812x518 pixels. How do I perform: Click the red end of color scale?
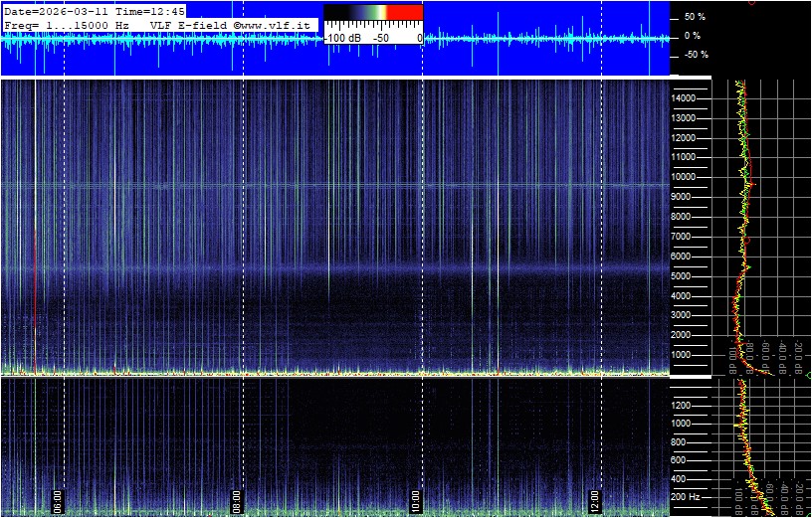404,12
